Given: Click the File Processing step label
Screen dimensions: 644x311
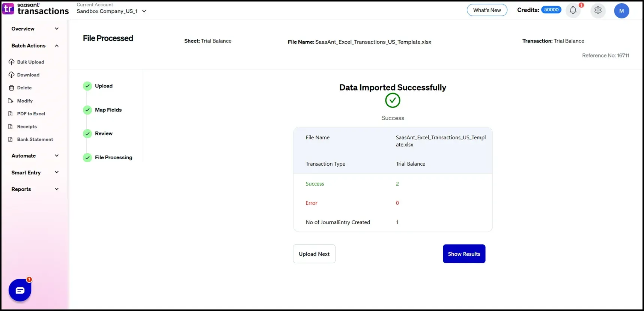Looking at the screenshot, I should 114,158.
